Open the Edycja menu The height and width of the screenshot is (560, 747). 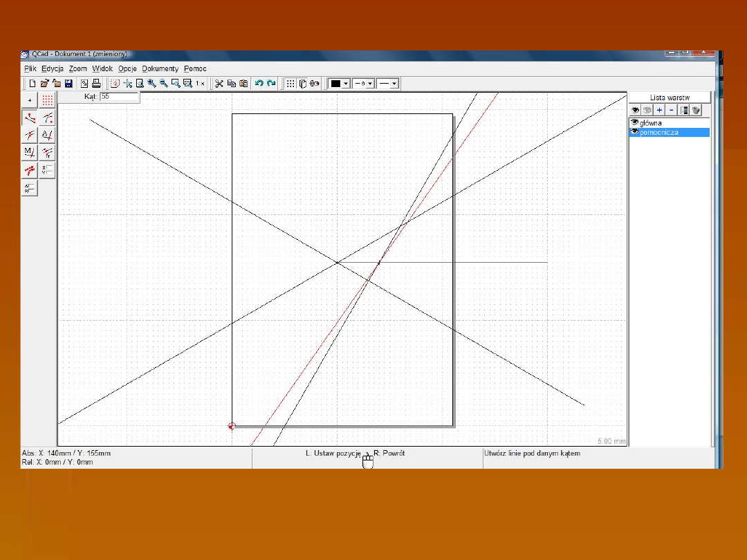click(53, 69)
